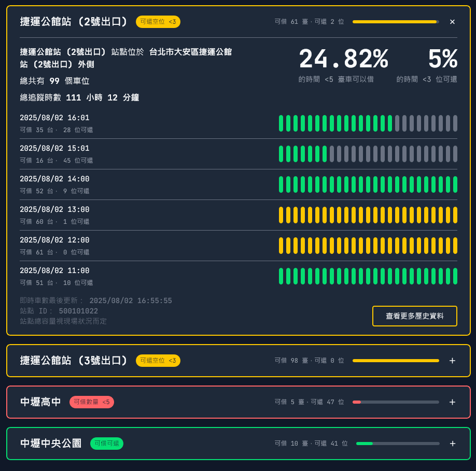This screenshot has height=471, width=476.
Task: Open 查看更多歷史資料 for the station
Action: click(x=414, y=316)
